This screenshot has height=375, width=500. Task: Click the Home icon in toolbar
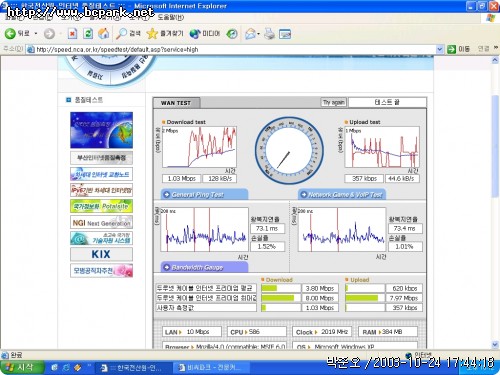104,33
